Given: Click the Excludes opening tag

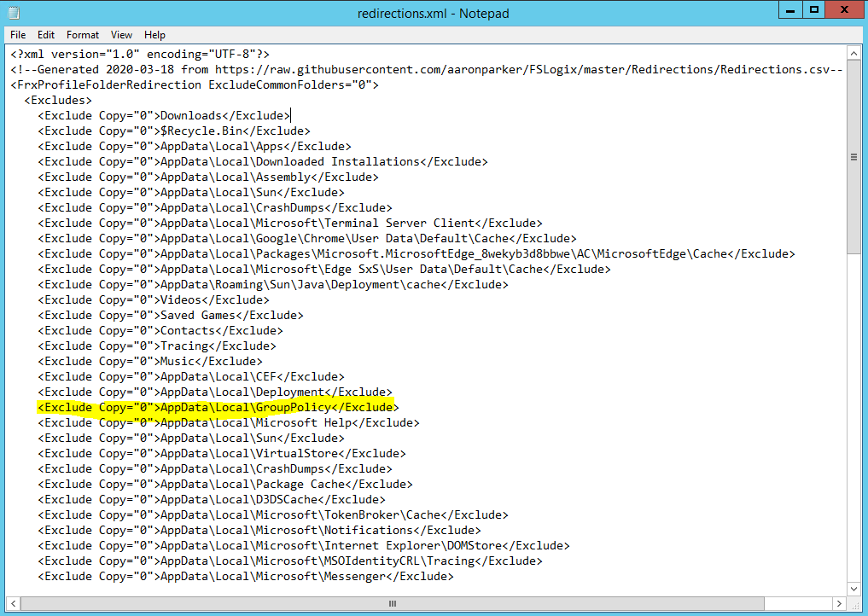Looking at the screenshot, I should [58, 100].
